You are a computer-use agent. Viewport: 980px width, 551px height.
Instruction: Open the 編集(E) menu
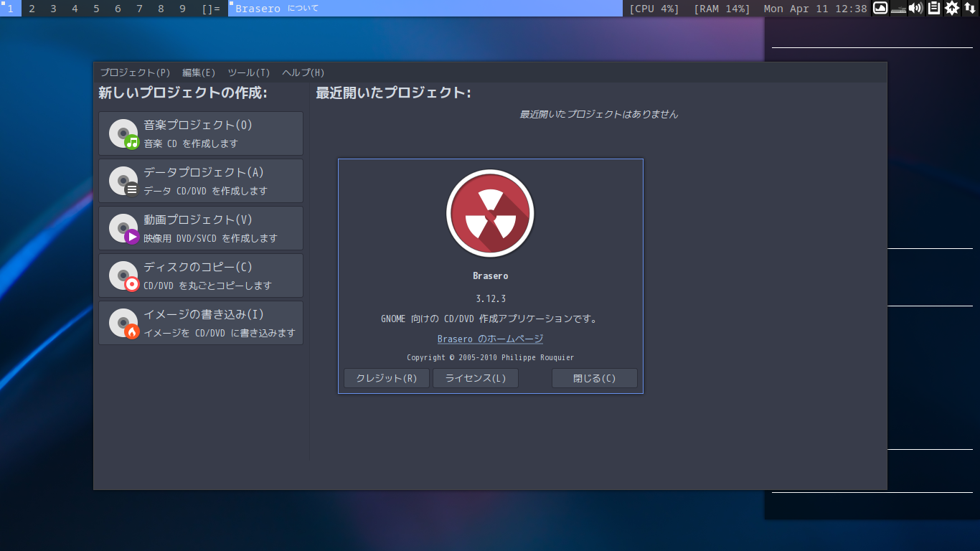[199, 72]
